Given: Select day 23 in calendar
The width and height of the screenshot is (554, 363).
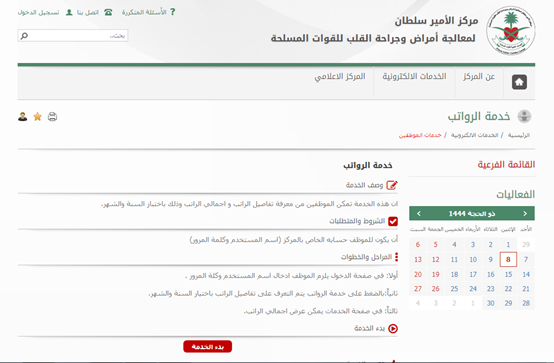Looking at the screenshot, I should pos(490,289).
